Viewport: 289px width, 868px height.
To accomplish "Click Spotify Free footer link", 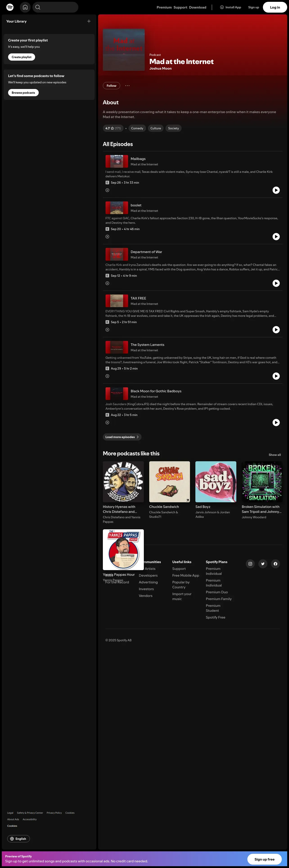I will (x=215, y=617).
